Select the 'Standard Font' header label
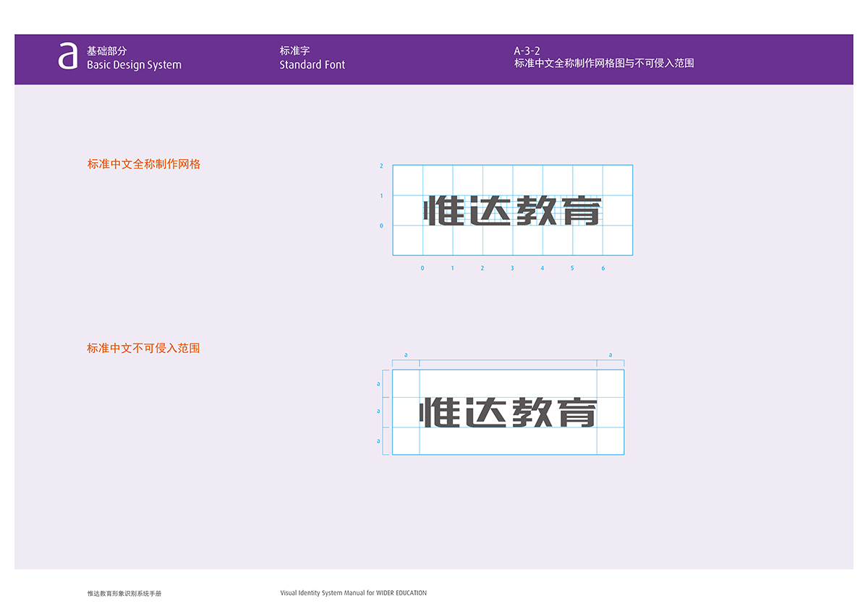The width and height of the screenshot is (868, 614). coord(312,65)
